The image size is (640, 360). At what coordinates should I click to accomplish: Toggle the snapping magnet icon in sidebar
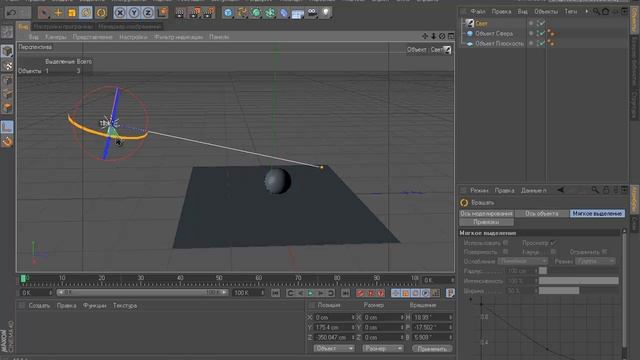coord(7,142)
